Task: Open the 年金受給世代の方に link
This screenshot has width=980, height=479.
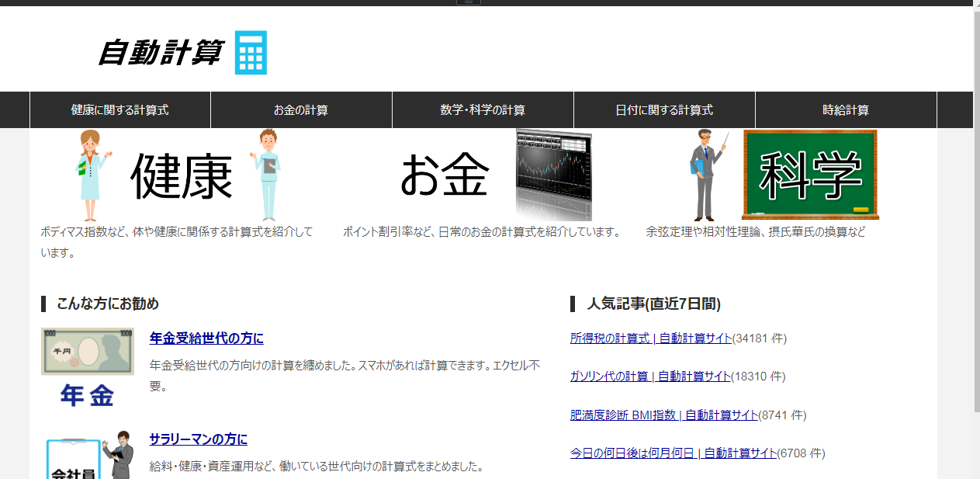Action: (x=206, y=338)
